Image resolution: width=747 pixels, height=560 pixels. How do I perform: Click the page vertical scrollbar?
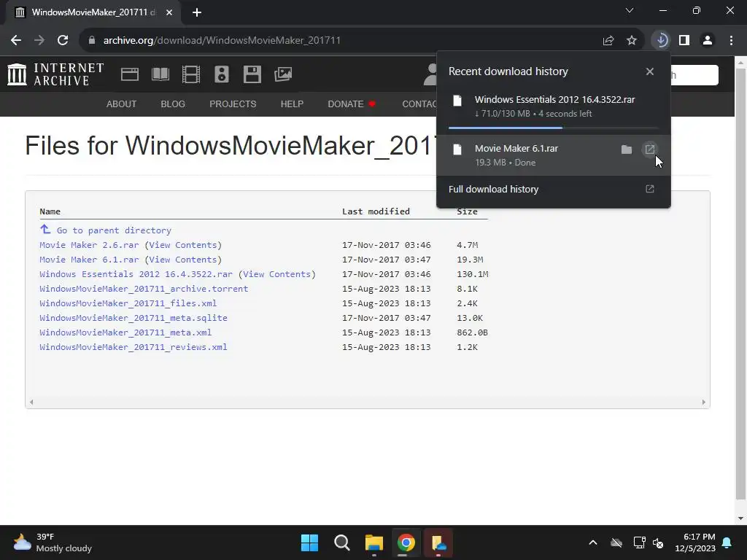point(741,284)
